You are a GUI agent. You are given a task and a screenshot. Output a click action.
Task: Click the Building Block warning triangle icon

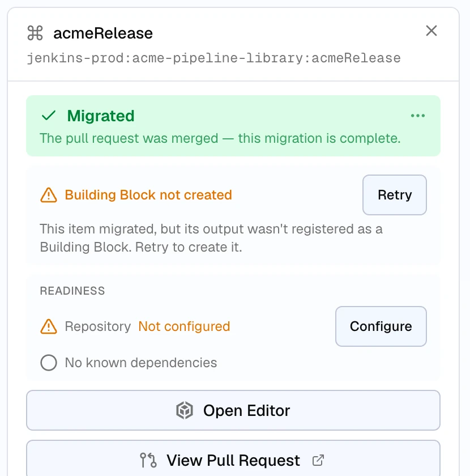tap(49, 195)
